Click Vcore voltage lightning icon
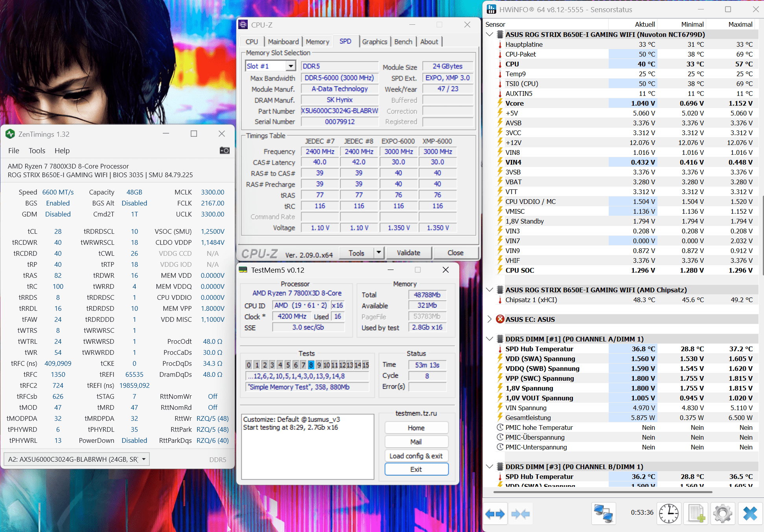 click(x=500, y=103)
